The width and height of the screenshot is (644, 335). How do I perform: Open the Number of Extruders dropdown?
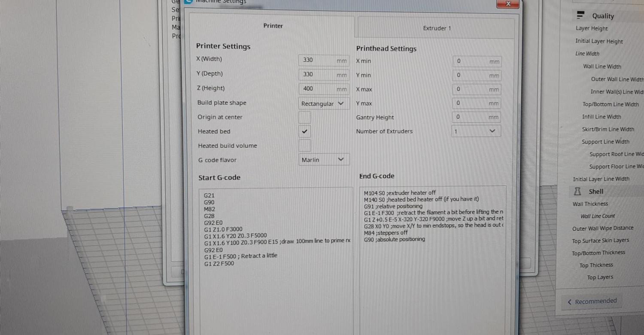[x=476, y=131]
